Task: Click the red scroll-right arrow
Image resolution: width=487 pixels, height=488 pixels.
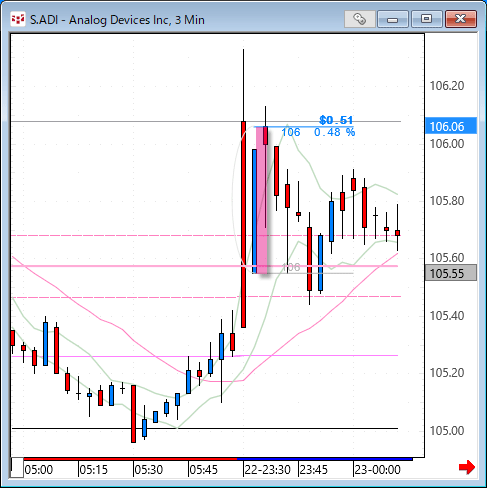Action: (467, 467)
